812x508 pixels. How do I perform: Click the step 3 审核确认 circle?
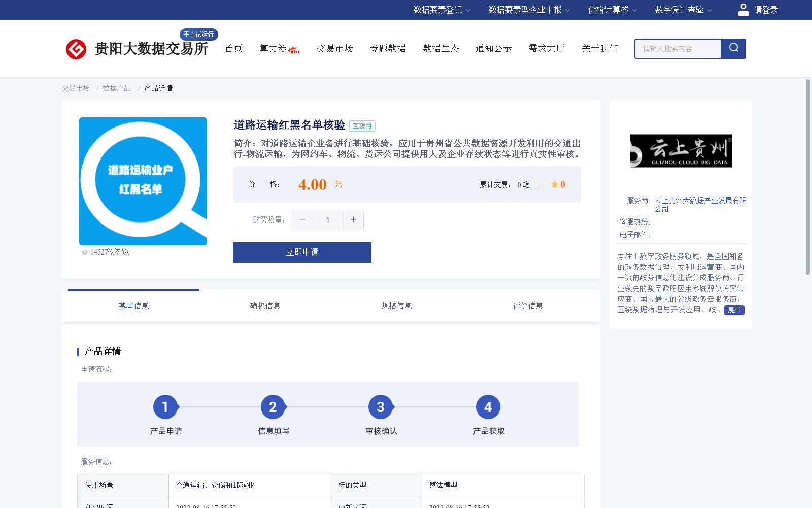pyautogui.click(x=381, y=407)
